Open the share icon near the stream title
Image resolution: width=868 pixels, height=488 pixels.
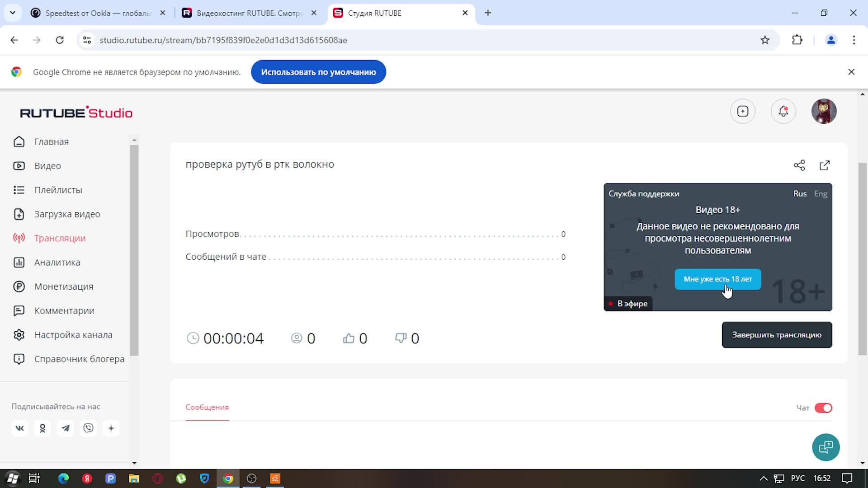pos(799,165)
